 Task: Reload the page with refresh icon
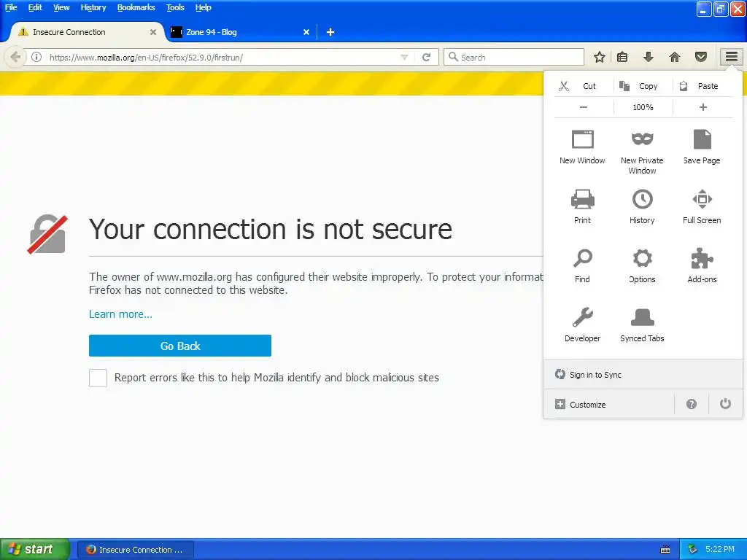426,57
